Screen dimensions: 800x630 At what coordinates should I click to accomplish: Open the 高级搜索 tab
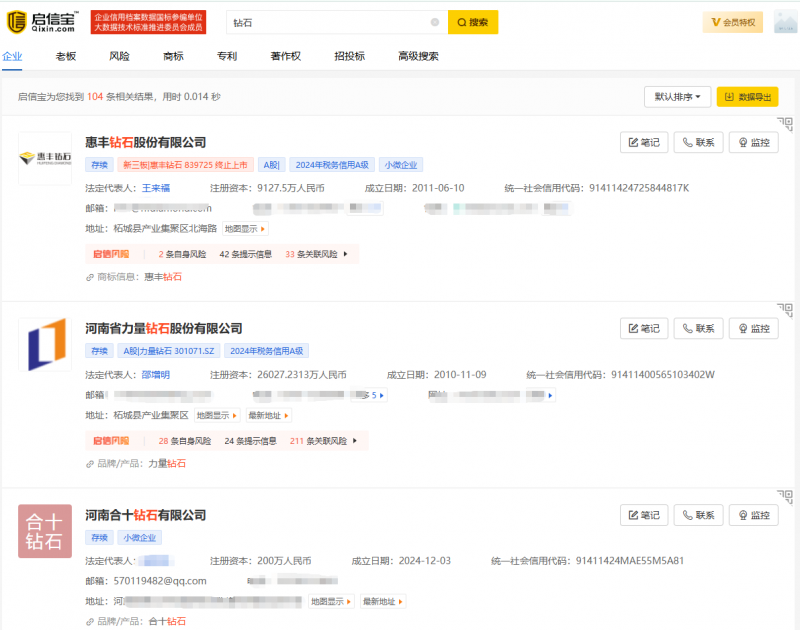(418, 56)
